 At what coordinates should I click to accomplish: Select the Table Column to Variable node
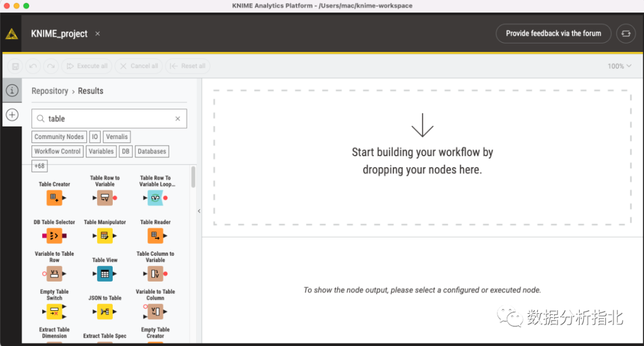155,274
